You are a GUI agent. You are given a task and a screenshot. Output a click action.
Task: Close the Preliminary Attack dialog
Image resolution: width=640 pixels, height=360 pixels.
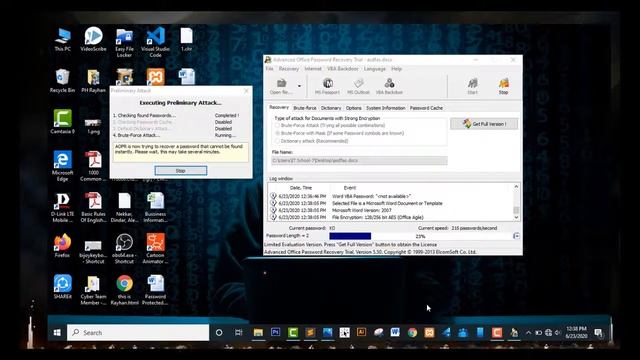coord(246,91)
